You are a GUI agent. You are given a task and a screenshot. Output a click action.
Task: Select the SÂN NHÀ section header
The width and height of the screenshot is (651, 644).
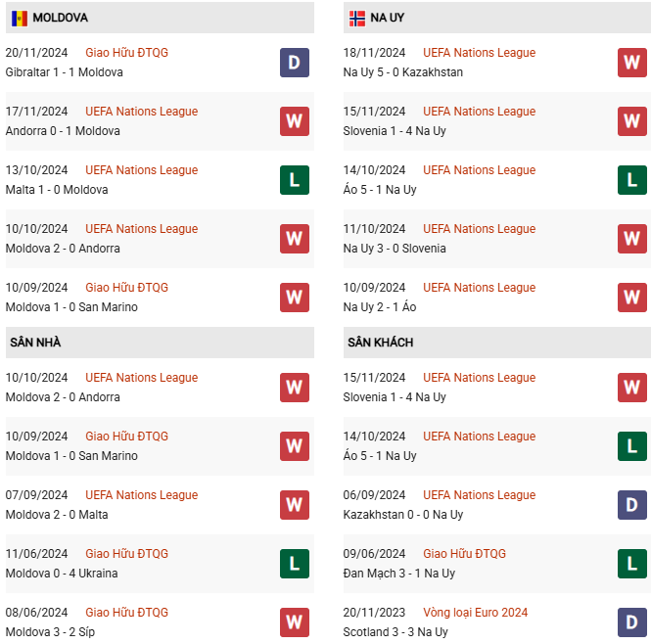pos(160,343)
